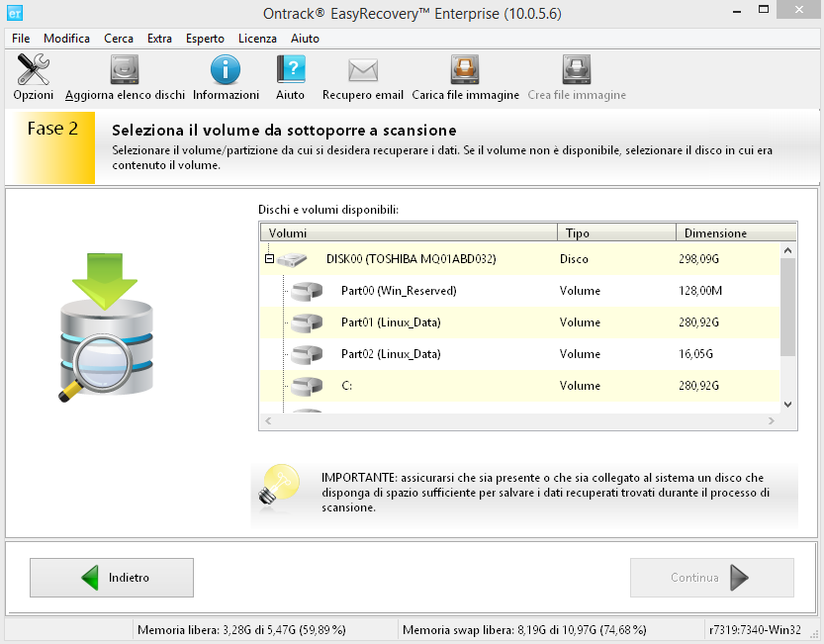Click the Part02 Linux_Data volume icon
Viewport: 824px width, 644px height.
307,354
